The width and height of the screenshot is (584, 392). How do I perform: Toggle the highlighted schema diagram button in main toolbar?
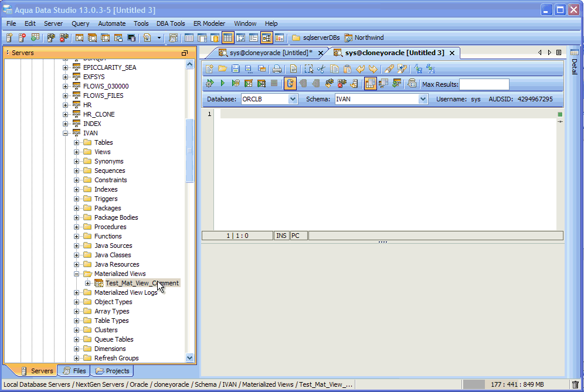(x=266, y=38)
